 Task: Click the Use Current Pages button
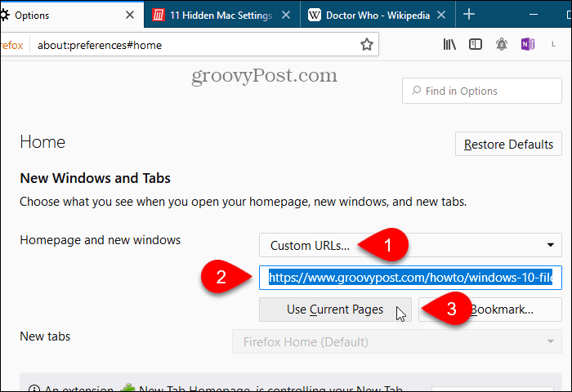pyautogui.click(x=335, y=310)
